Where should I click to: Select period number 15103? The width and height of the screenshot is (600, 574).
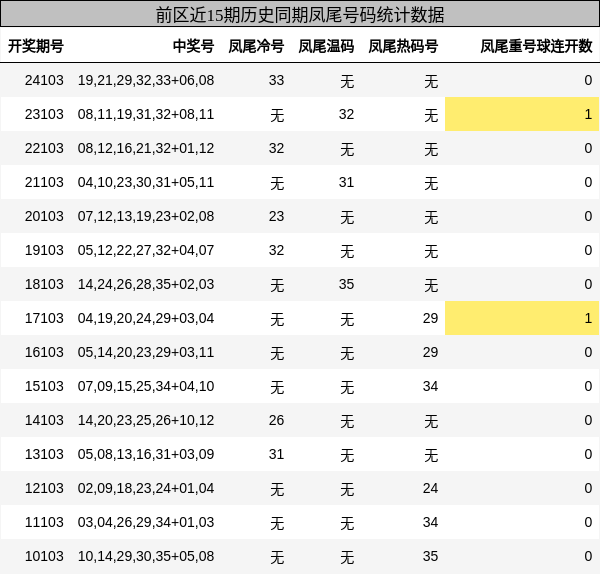[44, 386]
